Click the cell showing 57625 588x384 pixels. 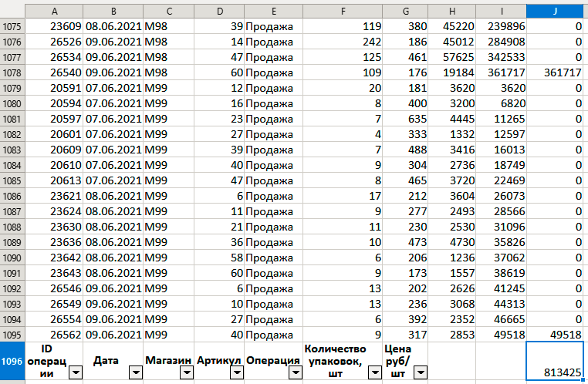tap(451, 57)
